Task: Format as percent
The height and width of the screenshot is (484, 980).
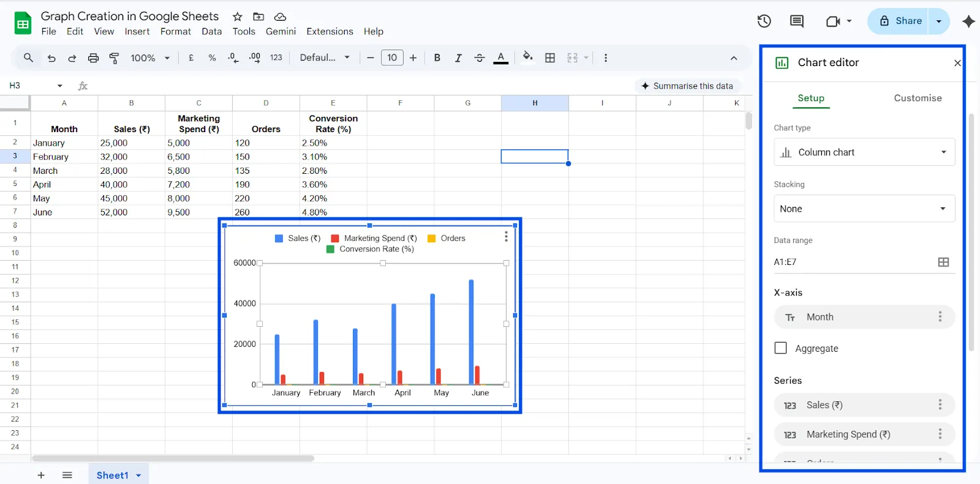Action: tap(212, 58)
